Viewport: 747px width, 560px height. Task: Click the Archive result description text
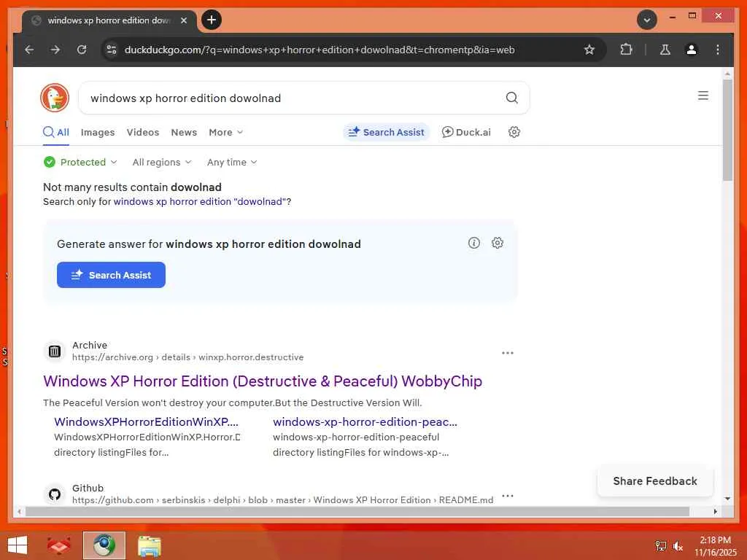tap(233, 402)
